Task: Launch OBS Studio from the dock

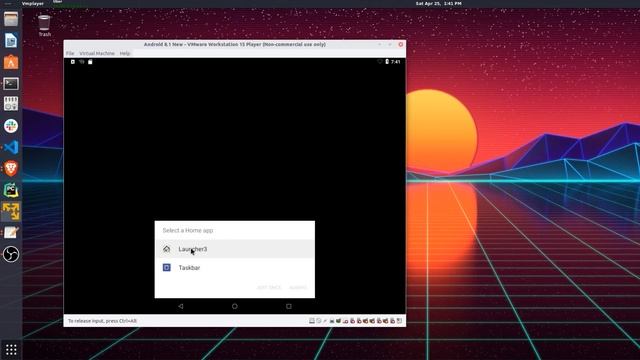Action: point(11,254)
